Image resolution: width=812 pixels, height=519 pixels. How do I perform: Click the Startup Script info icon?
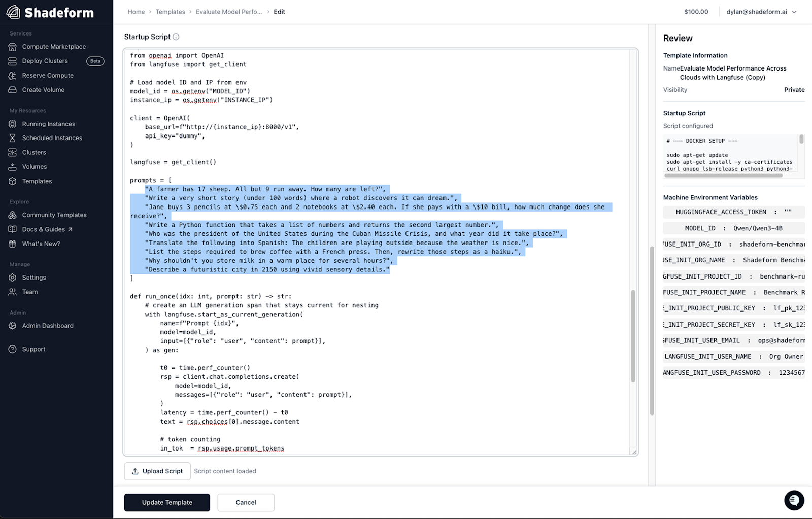[x=176, y=37]
